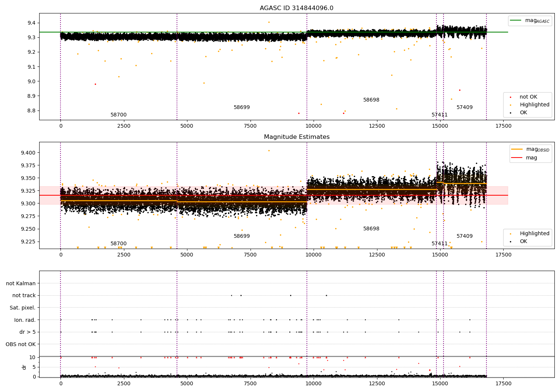Viewport: 560px width, 392px height.
Task: Click the red 'mag' legend entry in middle plot
Action: (525, 158)
